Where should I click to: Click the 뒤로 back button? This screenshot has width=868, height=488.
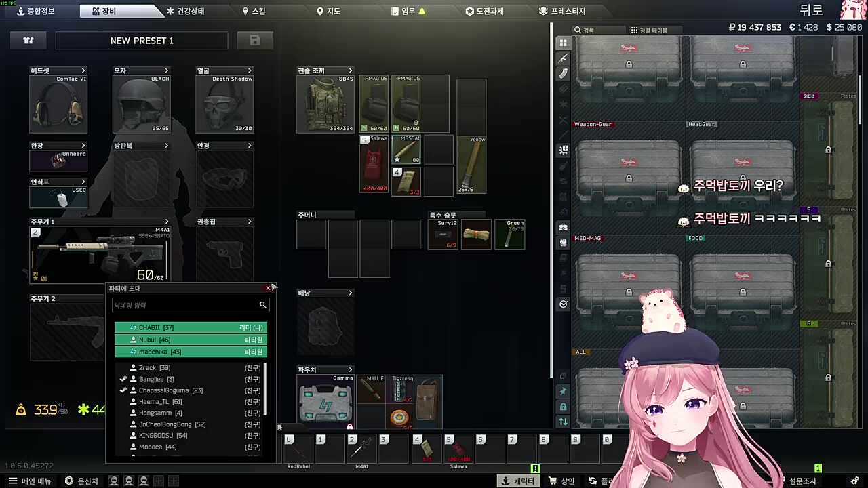(x=811, y=10)
